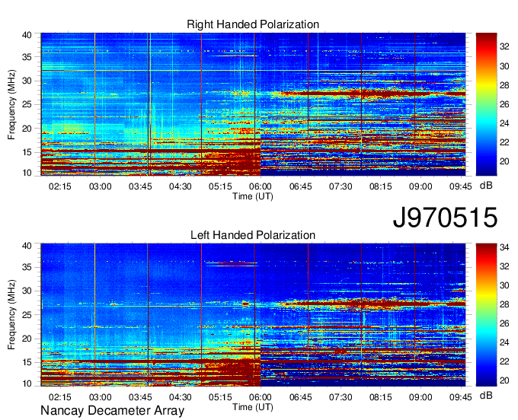Click "28" on the left-handed colorbar scale
The width and height of the screenshot is (518, 420).
pos(504,304)
